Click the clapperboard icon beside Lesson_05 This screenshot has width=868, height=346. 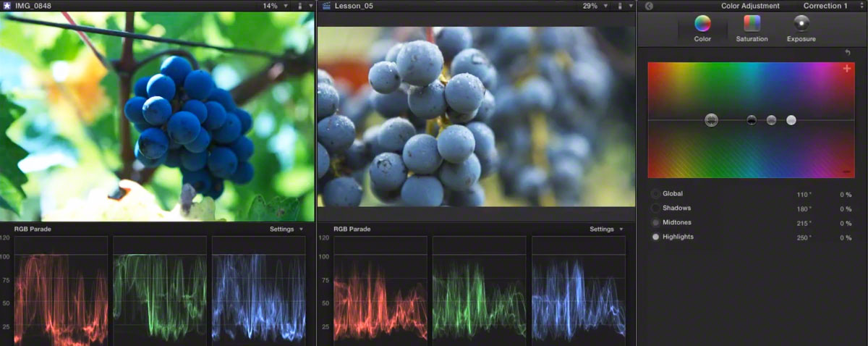[x=327, y=6]
